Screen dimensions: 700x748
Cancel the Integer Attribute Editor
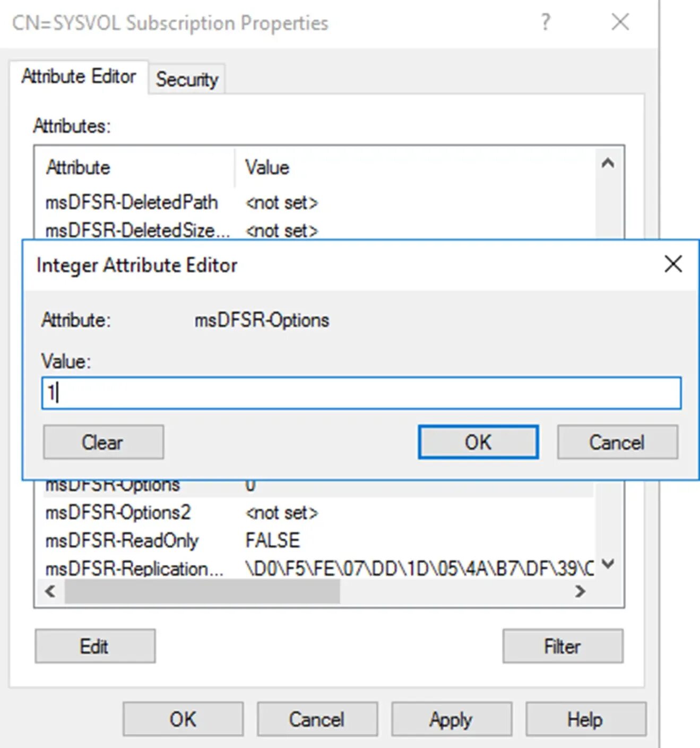pos(617,442)
